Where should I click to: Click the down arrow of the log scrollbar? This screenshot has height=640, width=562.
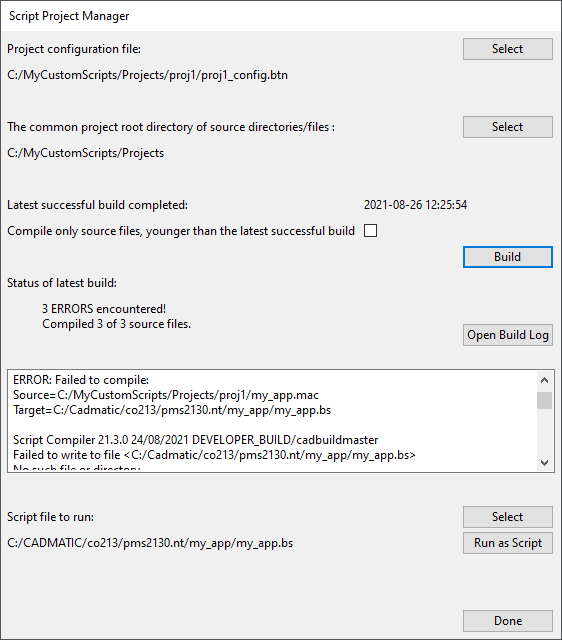[544, 462]
